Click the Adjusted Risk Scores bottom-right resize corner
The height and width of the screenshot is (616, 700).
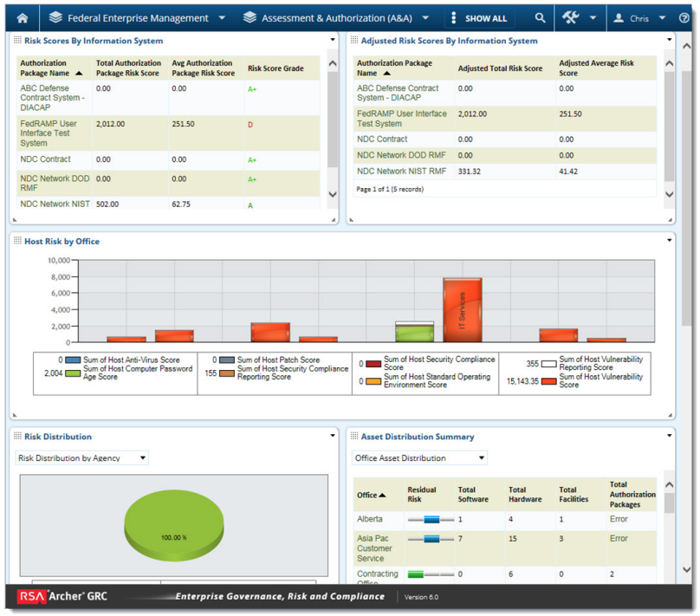click(670, 220)
